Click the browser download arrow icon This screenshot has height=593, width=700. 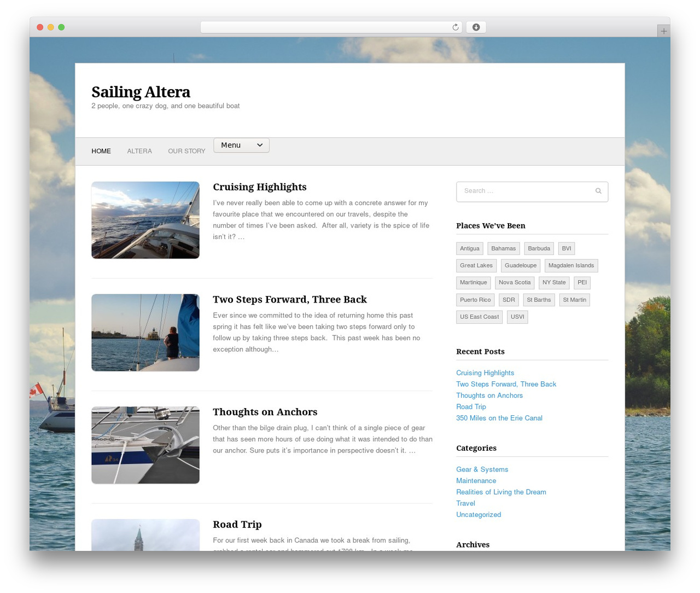tap(476, 27)
